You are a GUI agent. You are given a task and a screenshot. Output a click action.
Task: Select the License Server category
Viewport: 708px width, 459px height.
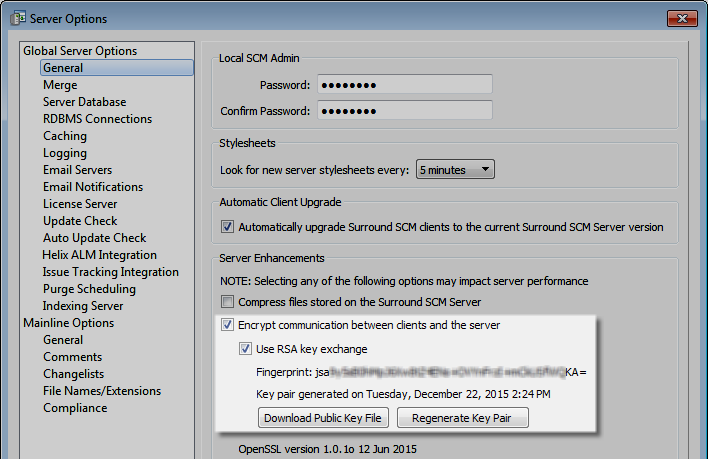(x=80, y=204)
